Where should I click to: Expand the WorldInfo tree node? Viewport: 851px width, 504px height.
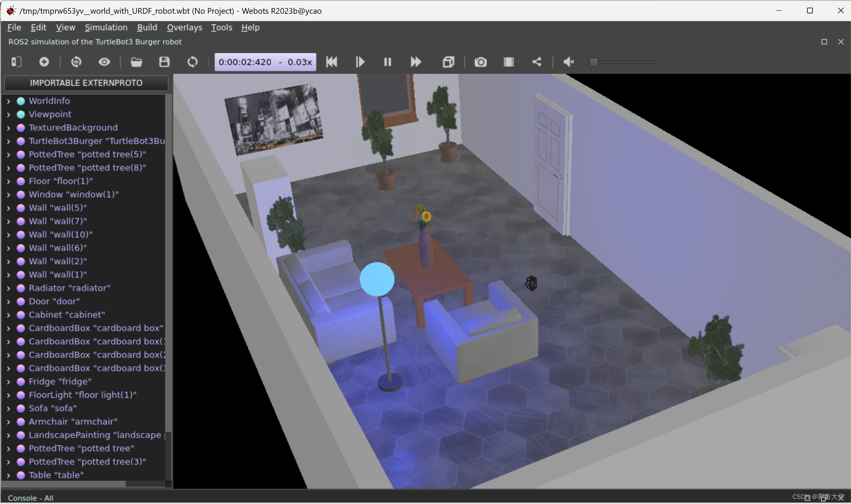click(x=8, y=101)
